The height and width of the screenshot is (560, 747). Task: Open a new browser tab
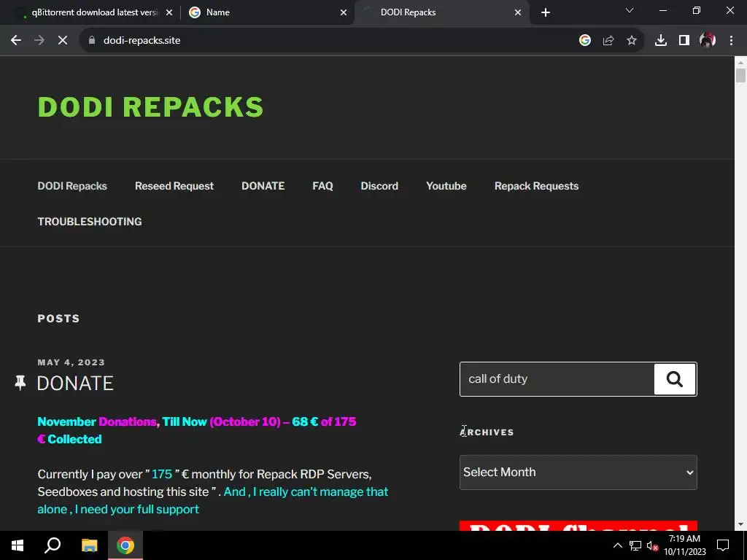point(546,12)
